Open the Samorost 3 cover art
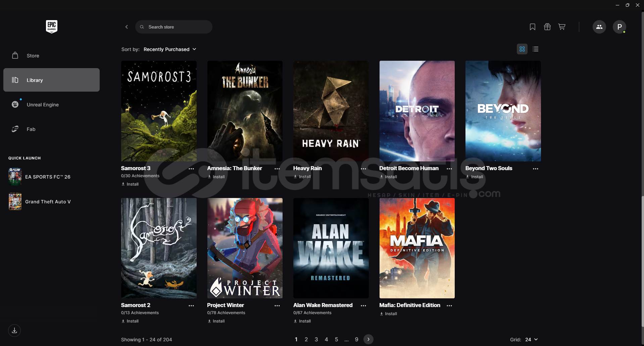 point(159,111)
